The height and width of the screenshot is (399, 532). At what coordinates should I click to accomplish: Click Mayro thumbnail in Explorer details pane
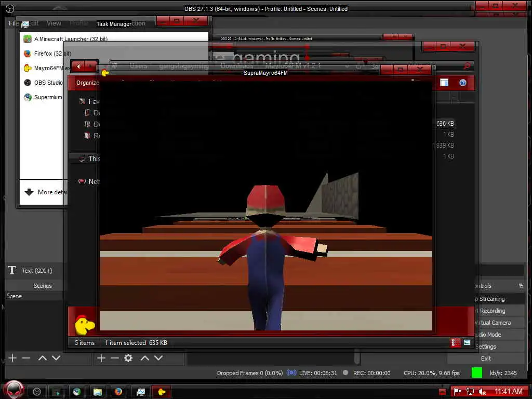coord(84,325)
